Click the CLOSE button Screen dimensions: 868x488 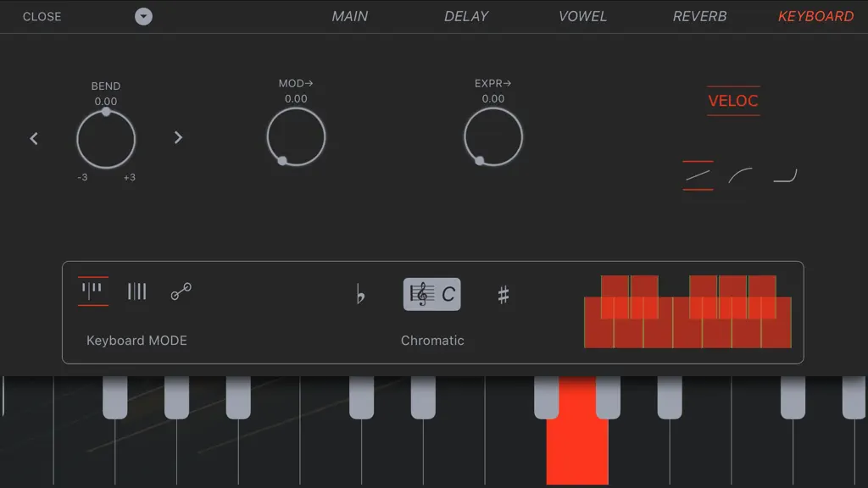pyautogui.click(x=42, y=17)
